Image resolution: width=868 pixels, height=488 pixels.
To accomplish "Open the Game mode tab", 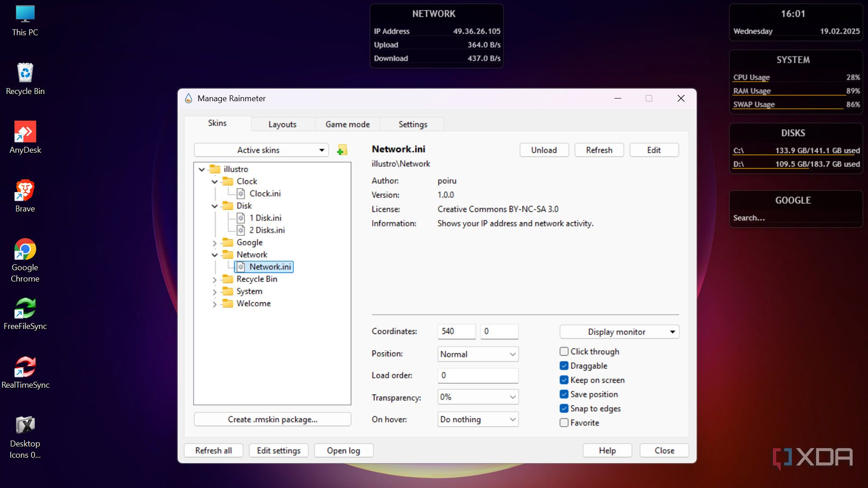I will (347, 124).
